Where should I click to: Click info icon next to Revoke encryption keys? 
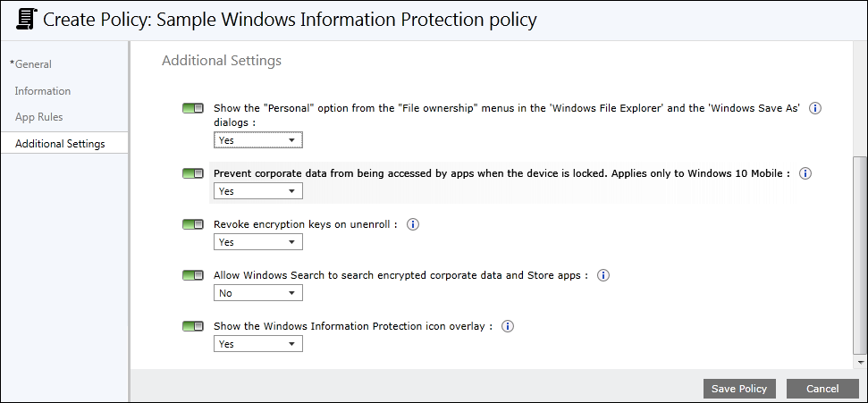413,224
